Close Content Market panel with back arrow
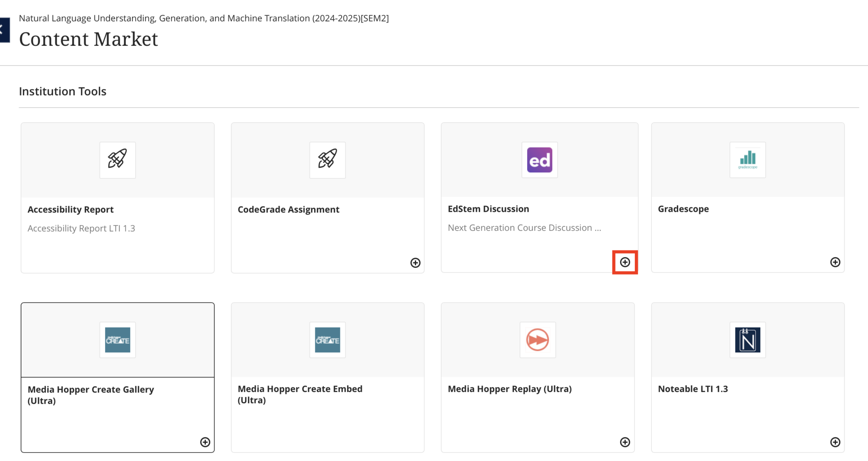Viewport: 868px width, 461px height. pyautogui.click(x=3, y=30)
